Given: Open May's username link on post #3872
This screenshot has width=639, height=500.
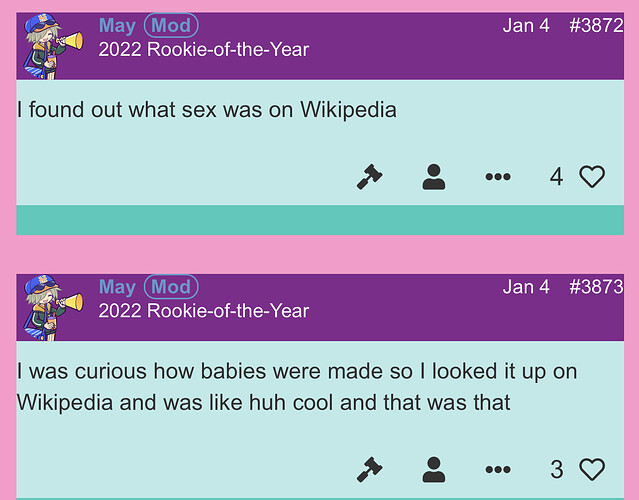Looking at the screenshot, I should 117,26.
